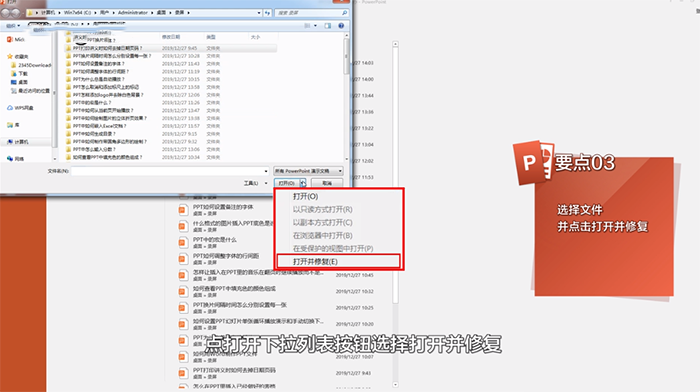The image size is (700, 392).
Task: Select folder PPT如何设置备注的字体？
Action: click(x=98, y=63)
